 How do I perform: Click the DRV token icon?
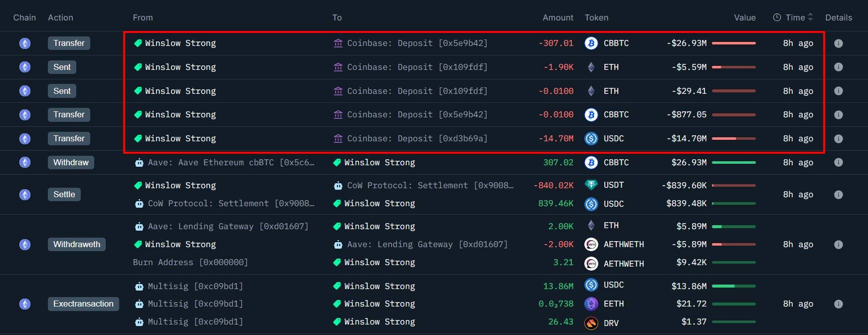coord(591,323)
